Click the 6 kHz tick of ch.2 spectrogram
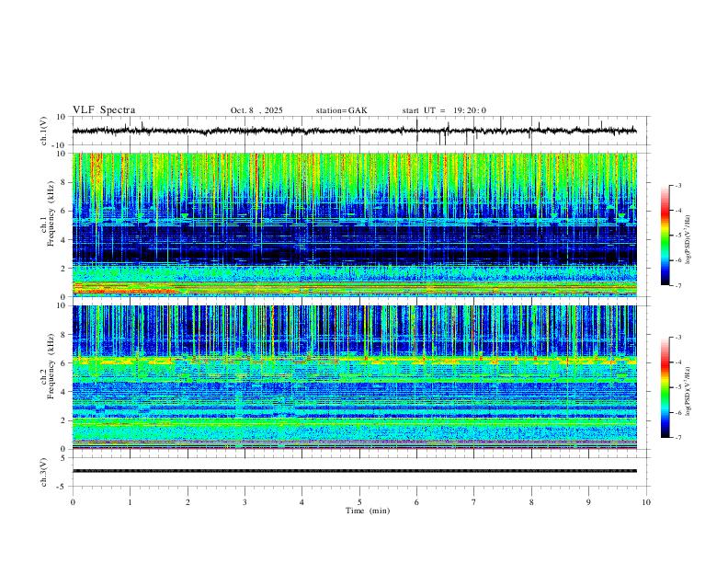The image size is (728, 563). click(x=63, y=363)
